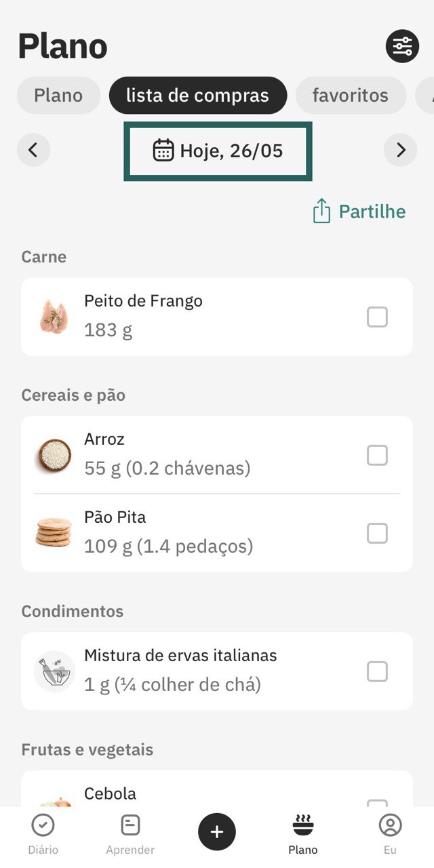Go to previous day with left chevron

[x=33, y=150]
